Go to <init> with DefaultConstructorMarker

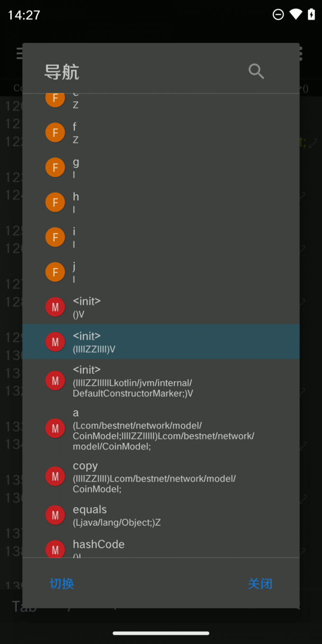161,381
